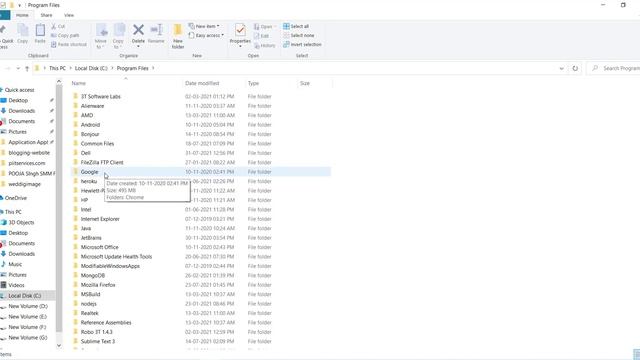The image size is (640, 360).
Task: Click the Videos item in navigation pane
Action: tap(16, 285)
